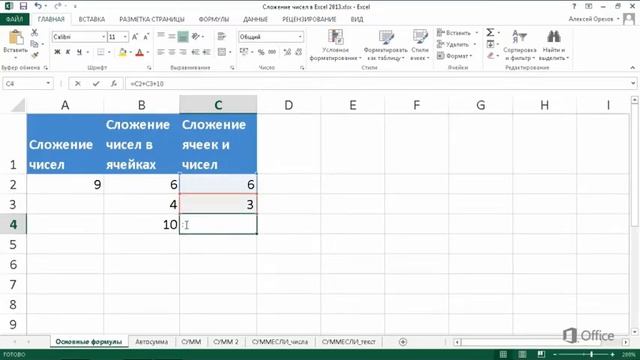Cancel formula entry with X icon
The image size is (640, 360).
click(x=78, y=84)
